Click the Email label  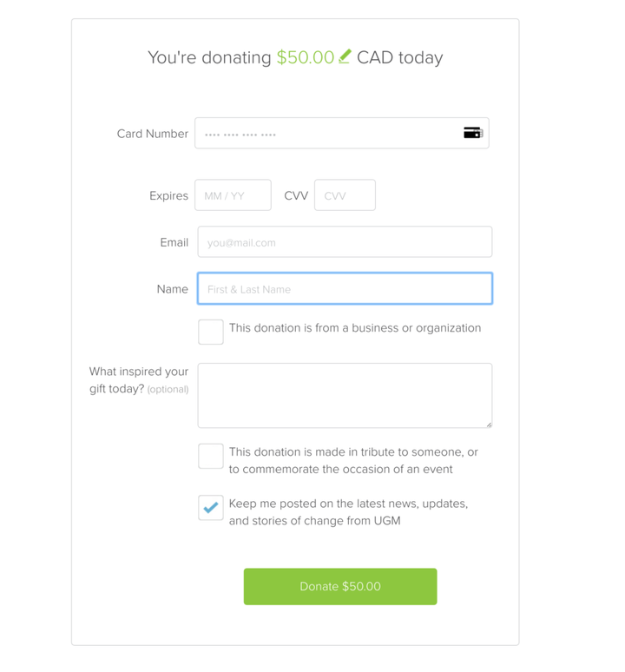coord(174,242)
